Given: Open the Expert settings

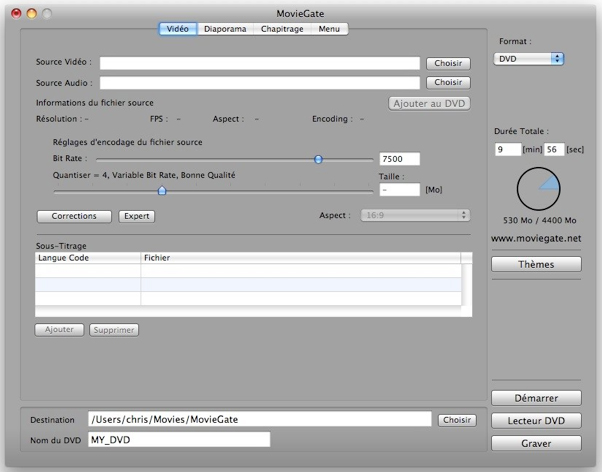Looking at the screenshot, I should 137,216.
